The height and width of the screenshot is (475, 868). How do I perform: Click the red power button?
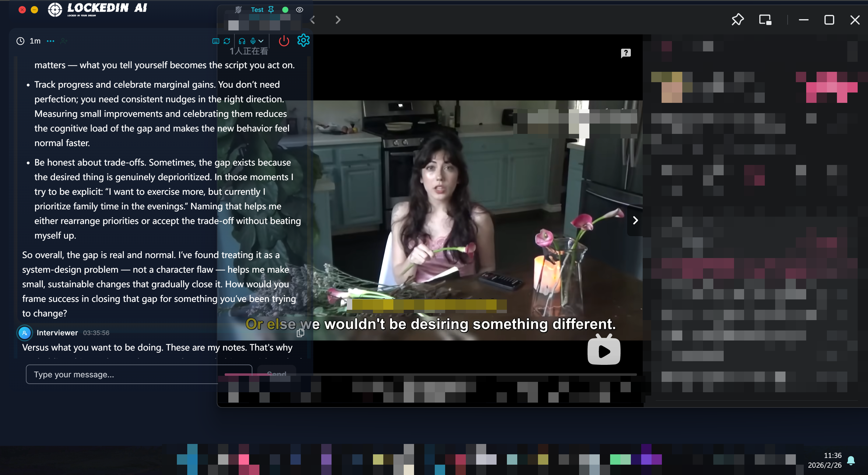click(x=284, y=41)
